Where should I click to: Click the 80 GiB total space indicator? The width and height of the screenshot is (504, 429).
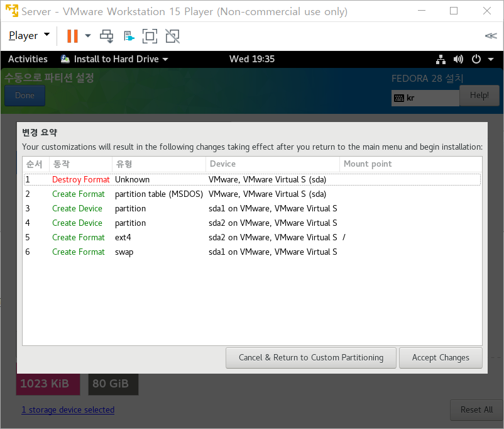pos(113,384)
